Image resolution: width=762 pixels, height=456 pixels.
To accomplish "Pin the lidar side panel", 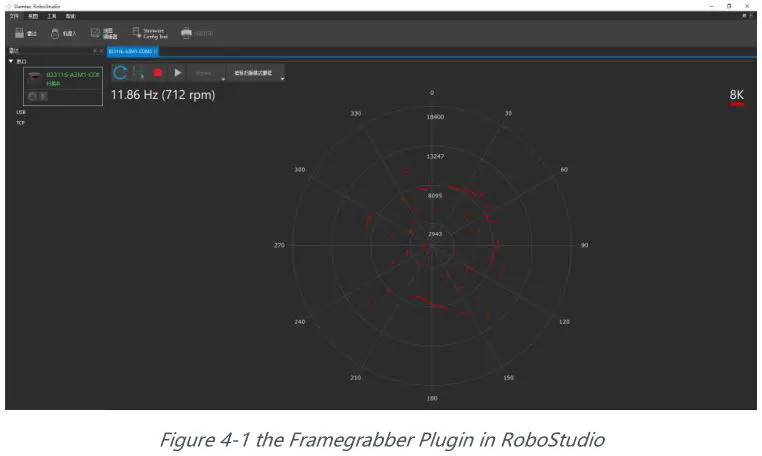I will click(95, 51).
